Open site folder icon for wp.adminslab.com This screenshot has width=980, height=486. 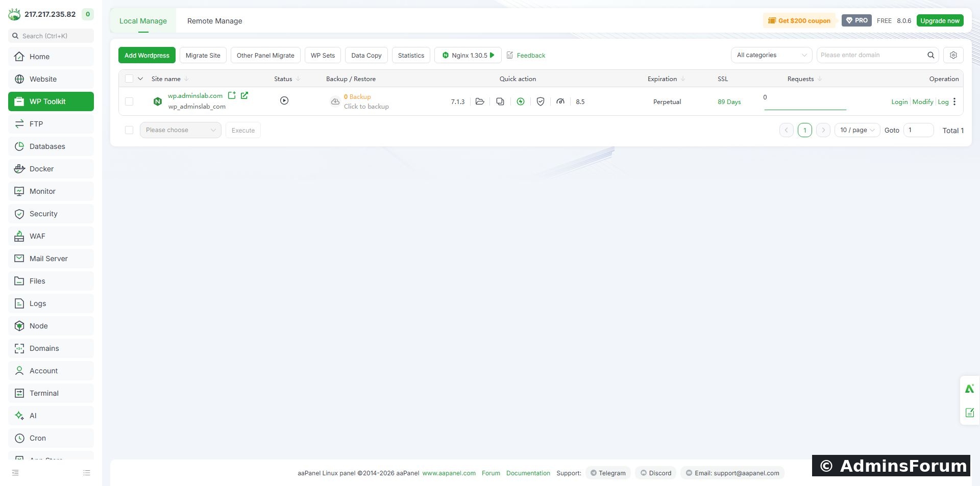pyautogui.click(x=480, y=101)
